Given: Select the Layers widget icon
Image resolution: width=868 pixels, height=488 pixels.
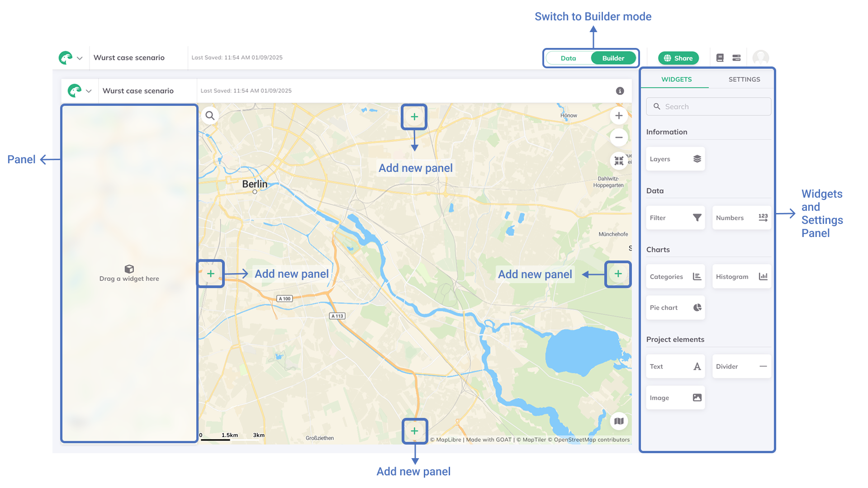Looking at the screenshot, I should (x=696, y=159).
